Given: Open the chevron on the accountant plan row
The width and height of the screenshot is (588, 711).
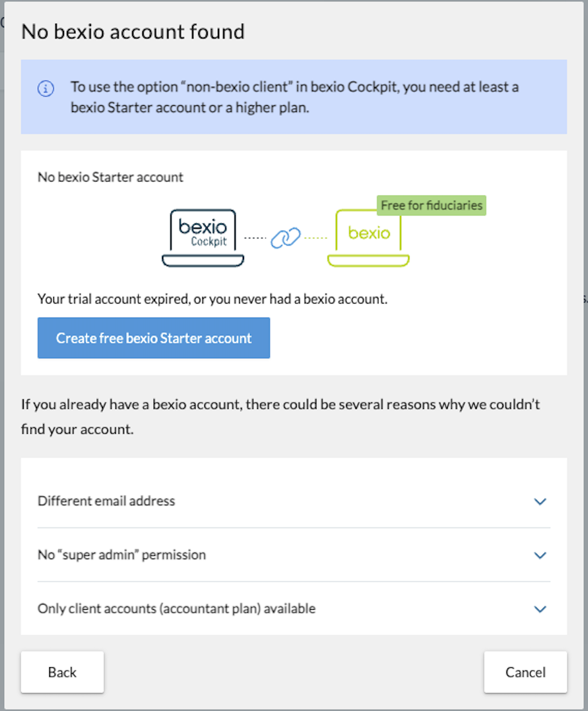Looking at the screenshot, I should click(540, 608).
